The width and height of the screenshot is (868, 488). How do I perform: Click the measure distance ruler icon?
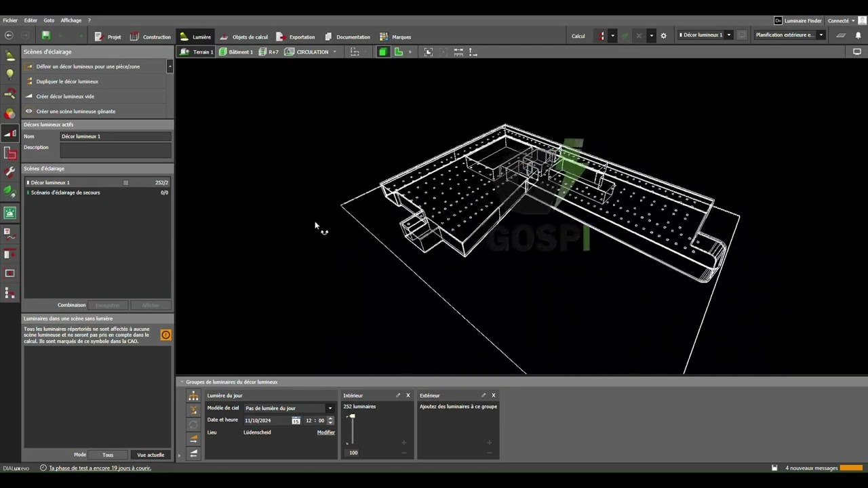[458, 52]
